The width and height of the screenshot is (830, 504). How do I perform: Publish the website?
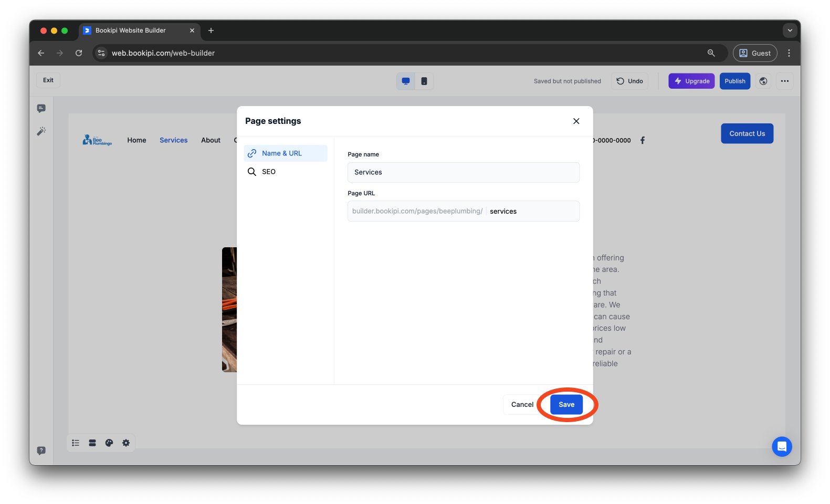[x=735, y=81]
